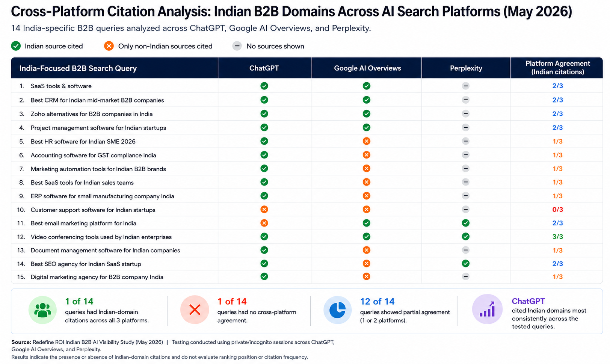Image resolution: width=610 pixels, height=364 pixels.
Task: Click ChatGPT checkmark in Best SEO agency row
Action: [264, 264]
